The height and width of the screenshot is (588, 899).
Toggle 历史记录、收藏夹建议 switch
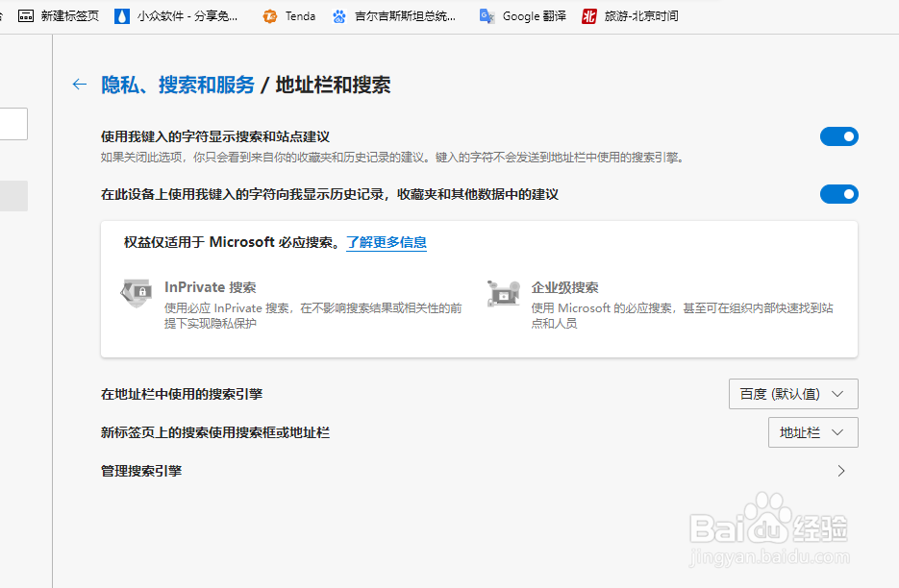(x=838, y=194)
